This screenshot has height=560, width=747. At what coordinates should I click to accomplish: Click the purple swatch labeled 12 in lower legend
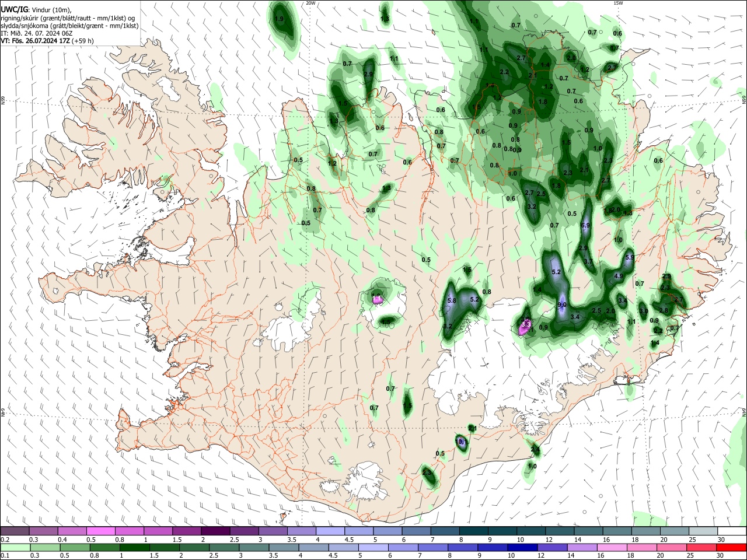pos(552,547)
